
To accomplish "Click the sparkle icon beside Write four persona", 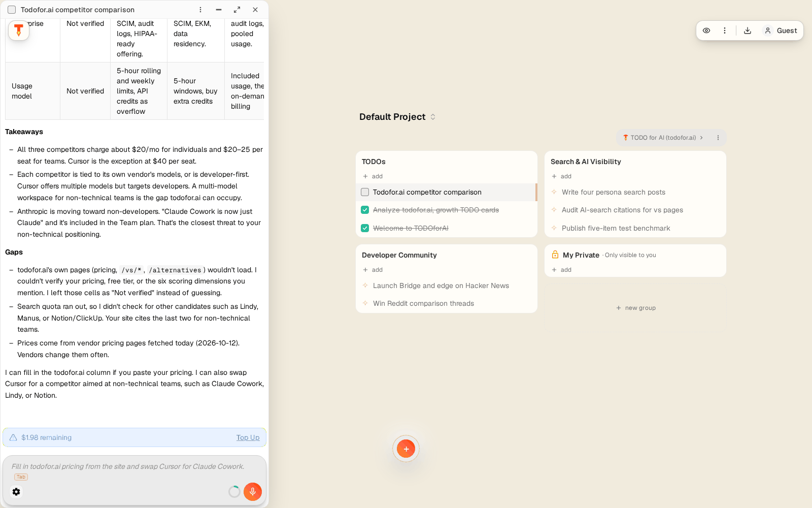I will (x=554, y=192).
